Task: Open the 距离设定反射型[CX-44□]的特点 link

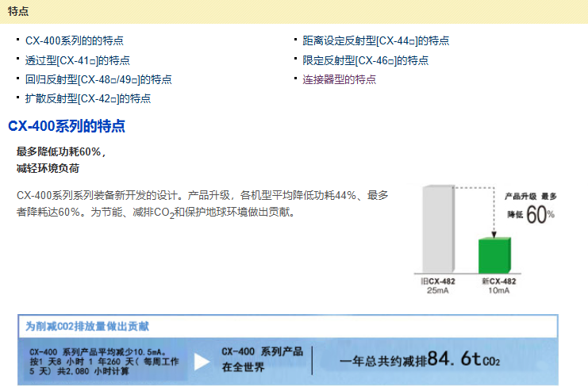Action: [376, 40]
